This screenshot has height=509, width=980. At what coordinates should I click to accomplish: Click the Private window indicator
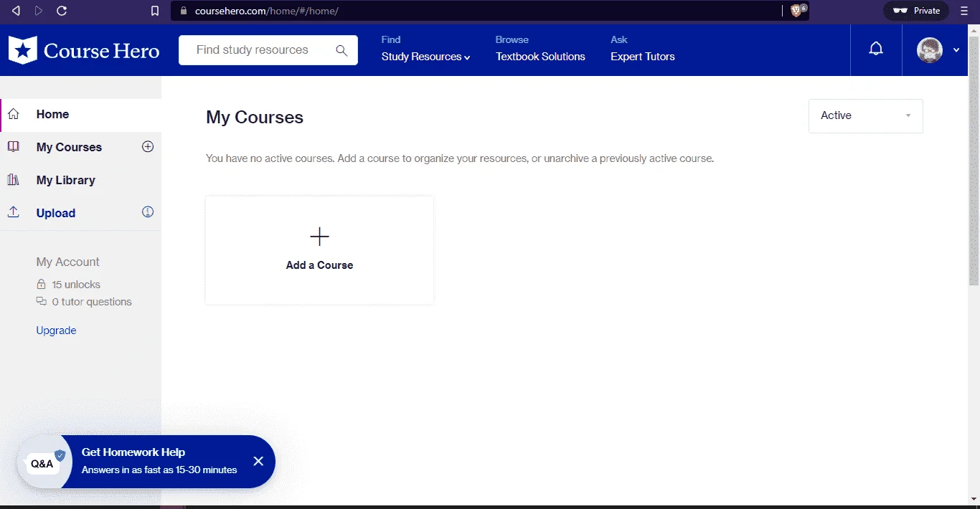(x=916, y=11)
